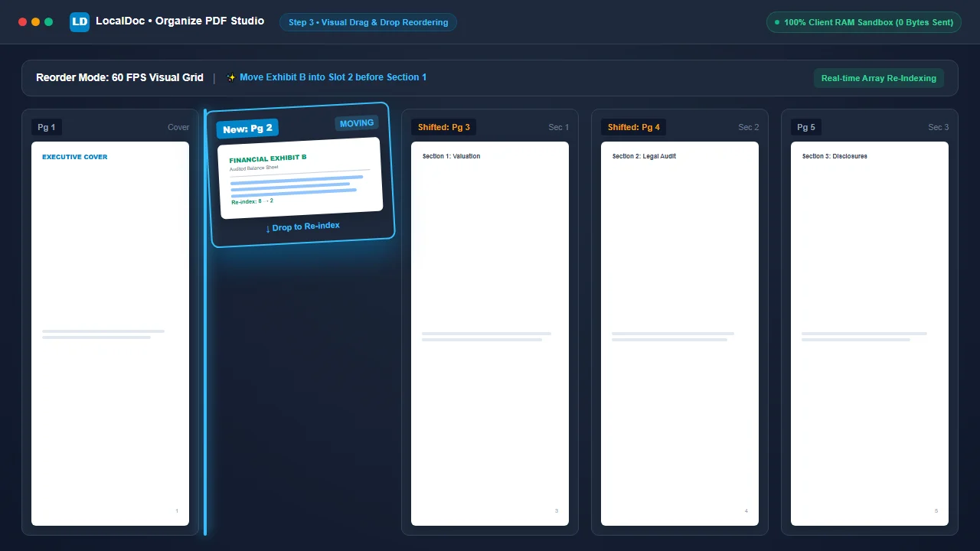Click the Step 3 Visual Drag & Drop badge
The image size is (980, 551).
pyautogui.click(x=368, y=22)
